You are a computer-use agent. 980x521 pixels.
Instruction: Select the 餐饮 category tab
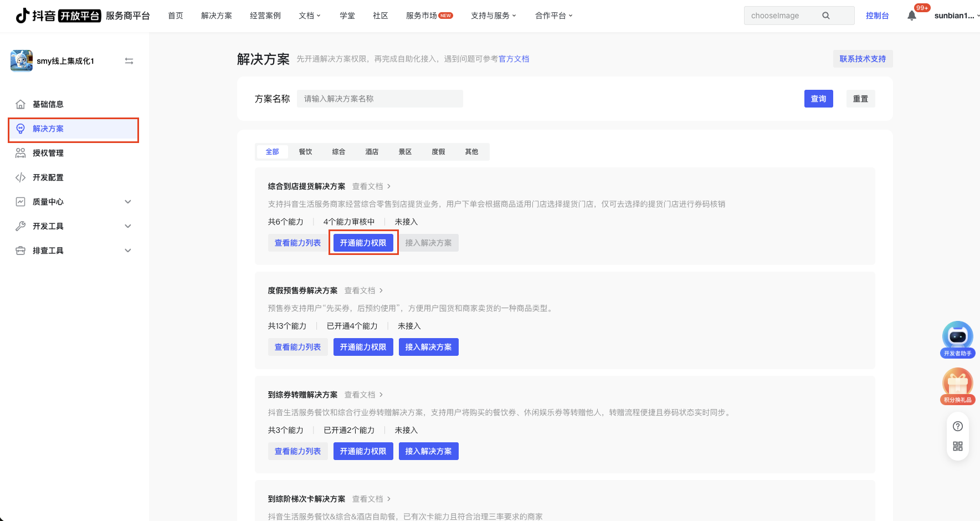click(x=305, y=152)
